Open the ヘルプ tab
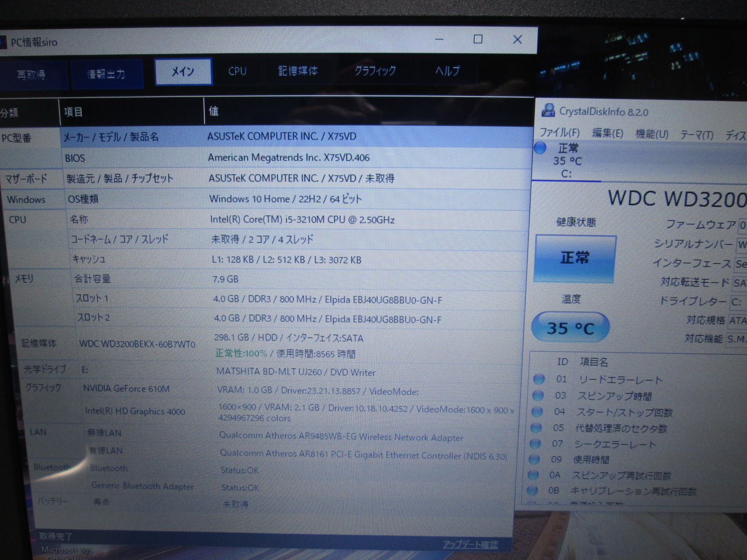The width and height of the screenshot is (747, 560). click(447, 70)
